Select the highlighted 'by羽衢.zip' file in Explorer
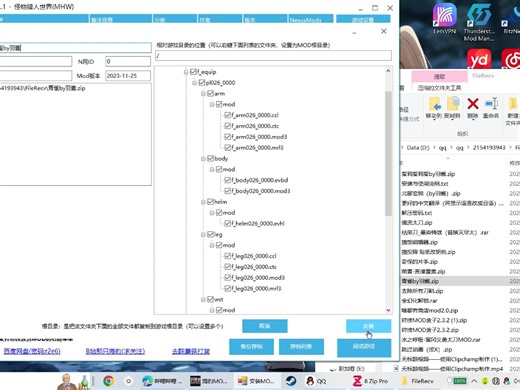The width and height of the screenshot is (520, 390). tap(460, 281)
